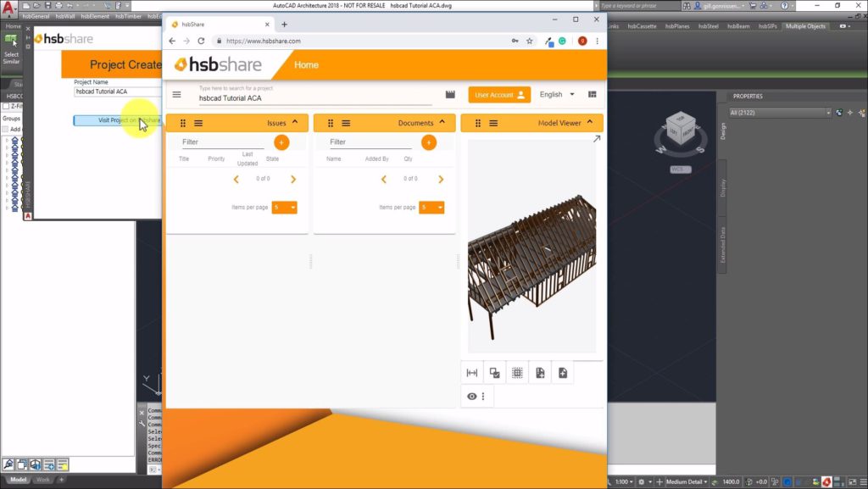Screen dimensions: 868x489
Task: Open Model Viewer in full-screen arrow
Action: point(596,139)
